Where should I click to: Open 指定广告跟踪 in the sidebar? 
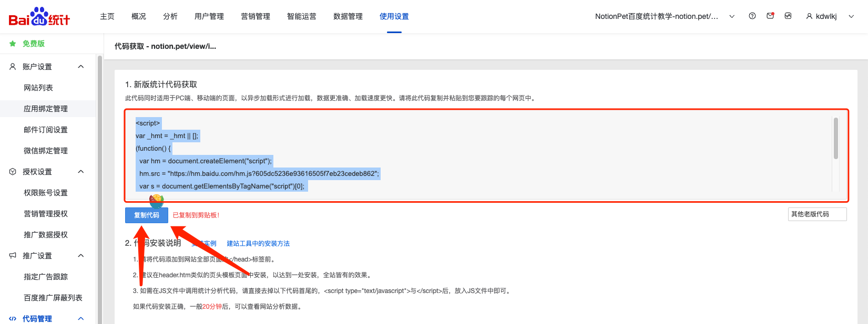(x=46, y=277)
